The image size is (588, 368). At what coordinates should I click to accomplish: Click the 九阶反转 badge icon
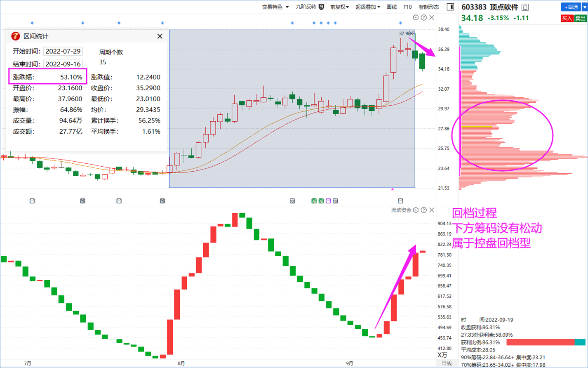pos(321,7)
